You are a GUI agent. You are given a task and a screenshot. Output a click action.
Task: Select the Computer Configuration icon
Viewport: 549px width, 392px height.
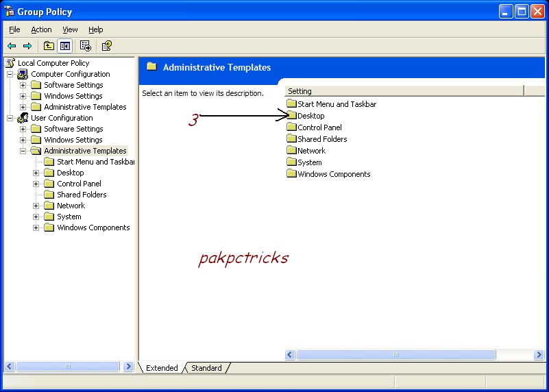pos(23,74)
